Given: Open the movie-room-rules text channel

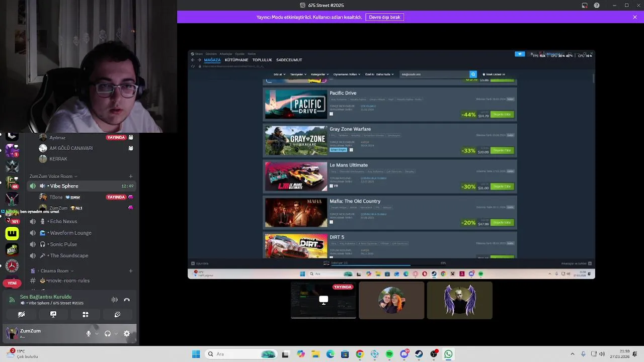Looking at the screenshot, I should [x=82, y=281].
